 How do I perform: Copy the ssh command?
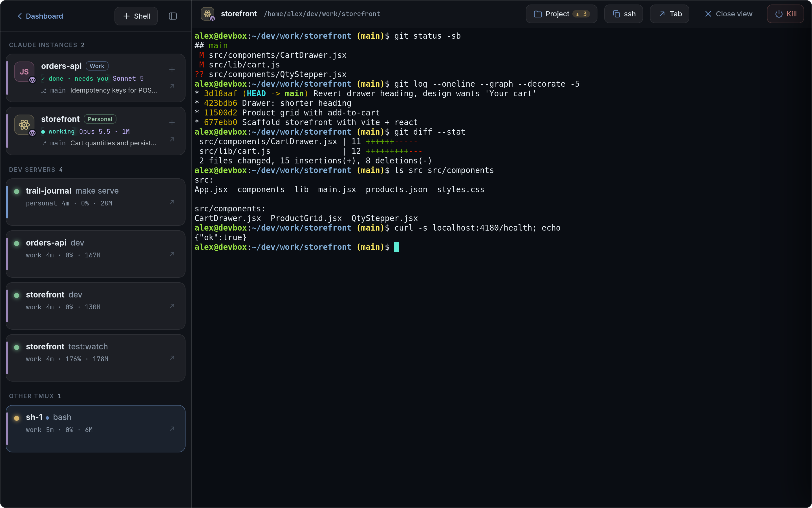coord(623,14)
